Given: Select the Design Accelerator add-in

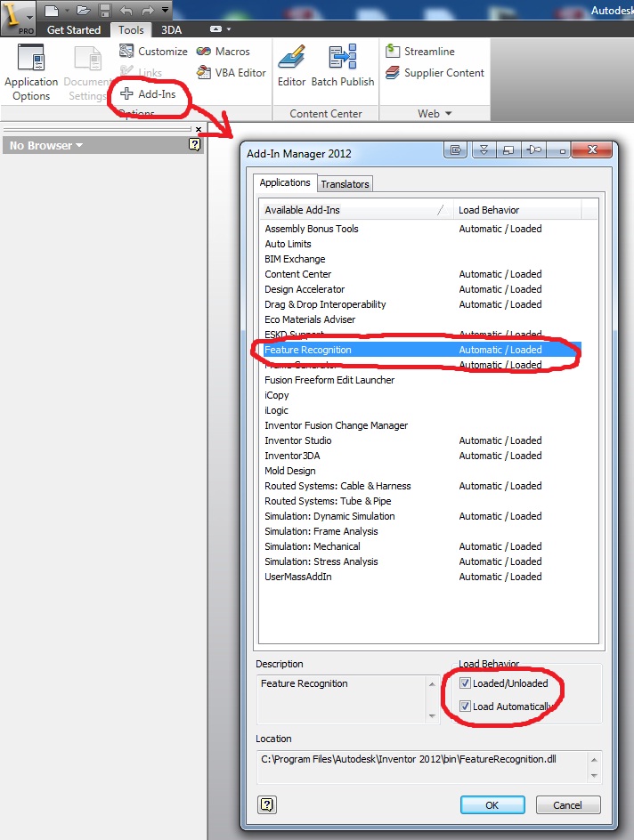Looking at the screenshot, I should click(x=422, y=289).
